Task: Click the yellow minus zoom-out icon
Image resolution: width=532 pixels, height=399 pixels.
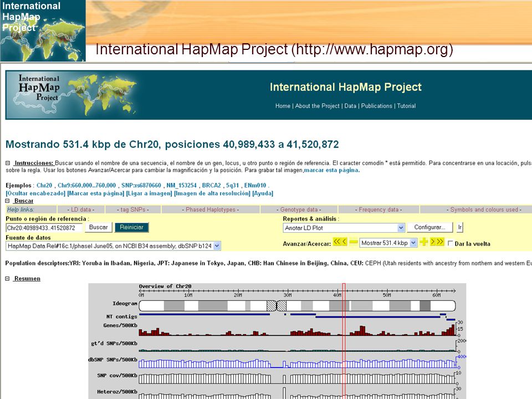Action: pyautogui.click(x=353, y=242)
